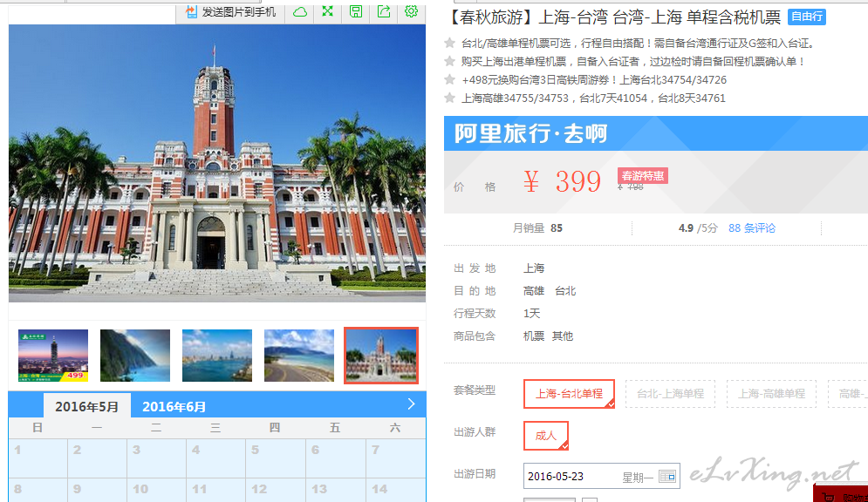
Task: Click the green fullscreen expand arrows icon
Action: [328, 11]
